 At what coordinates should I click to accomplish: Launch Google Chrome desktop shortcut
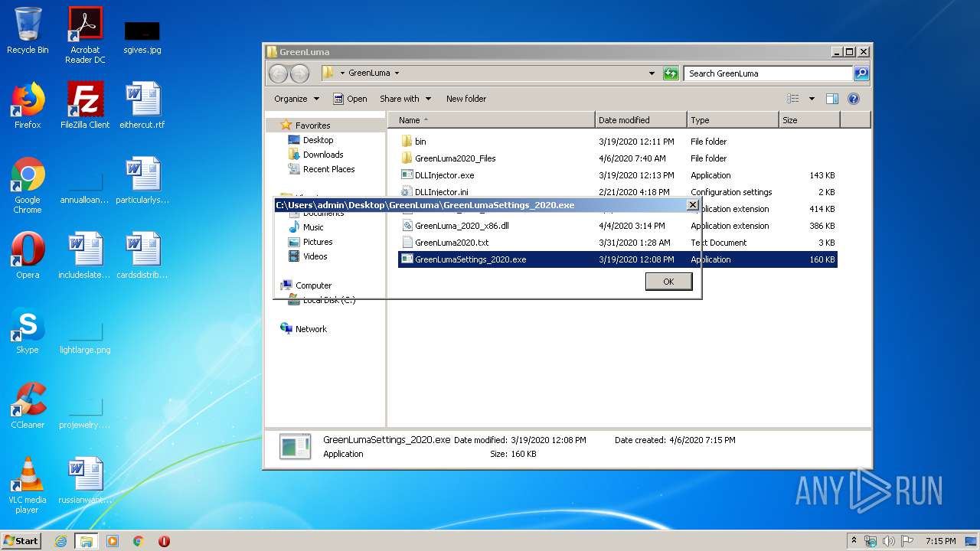[x=28, y=185]
